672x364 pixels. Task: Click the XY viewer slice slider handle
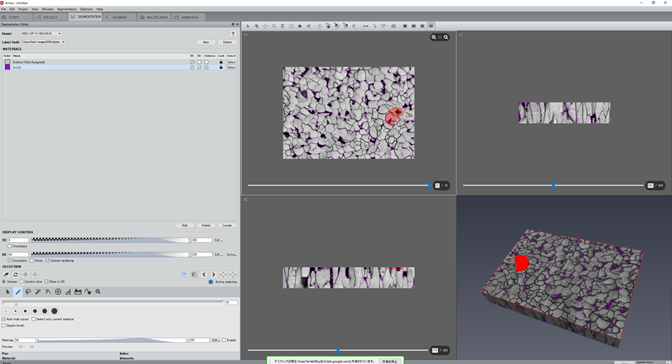click(429, 185)
